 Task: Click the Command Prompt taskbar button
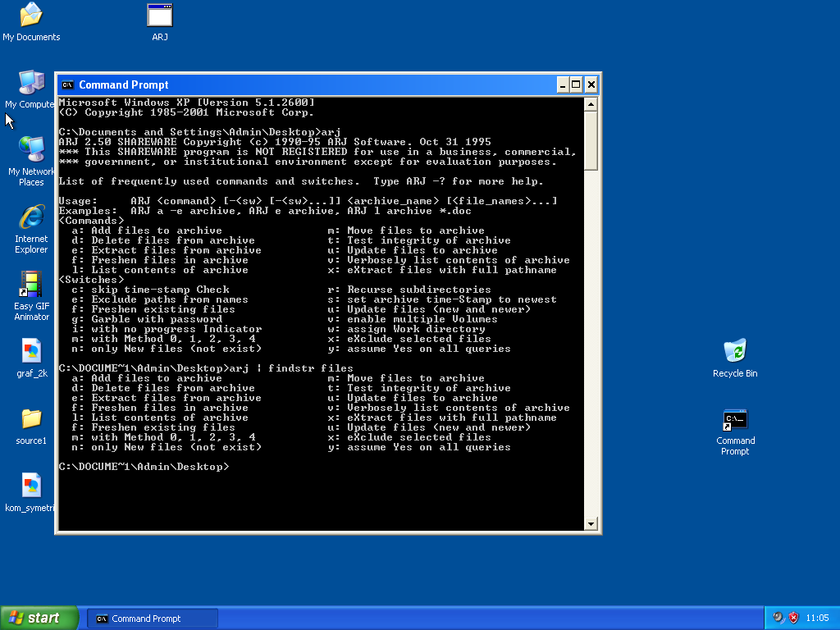[152, 619]
